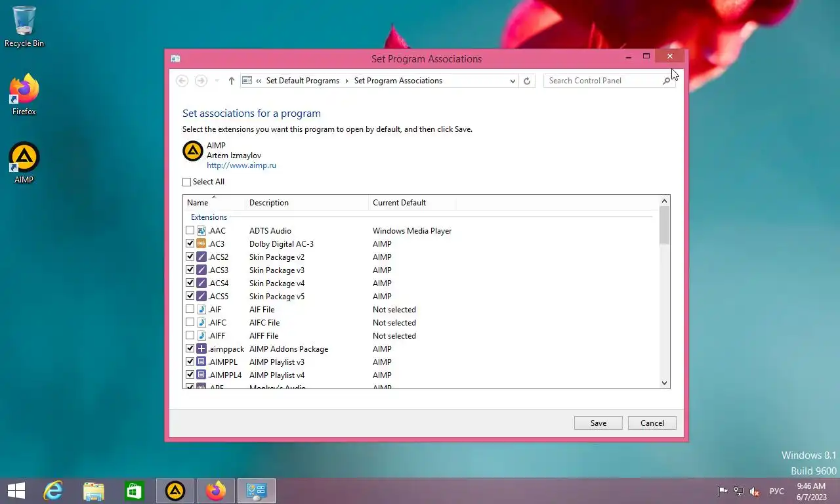Select the AIMP desktop shortcut
Viewport: 840px width, 504px height.
click(x=24, y=163)
